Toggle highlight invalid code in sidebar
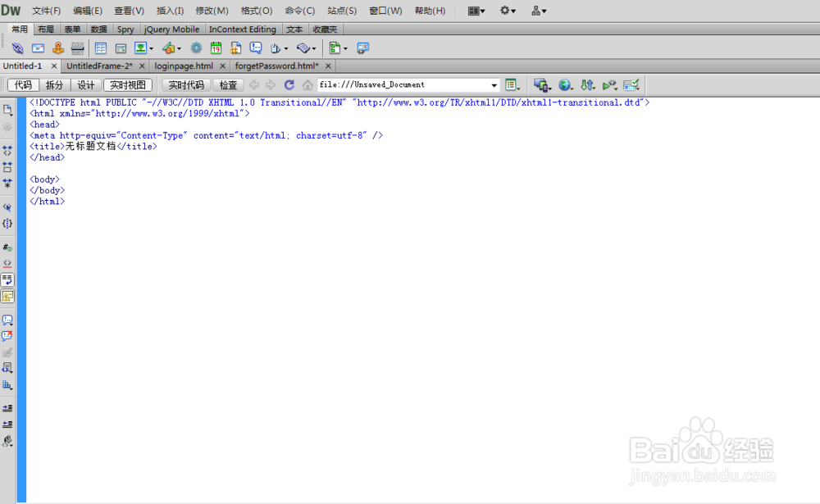Viewport: 820px width, 504px height. pos(7,264)
